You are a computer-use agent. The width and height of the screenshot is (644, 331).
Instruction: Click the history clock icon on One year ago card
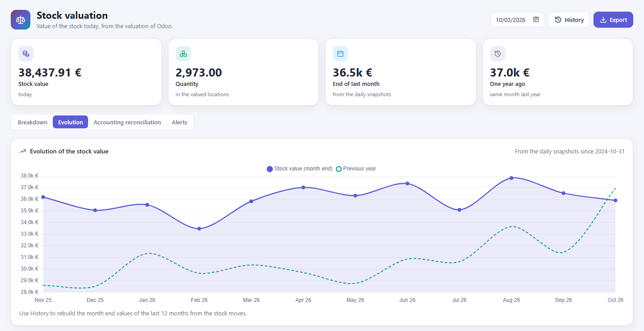(x=498, y=54)
